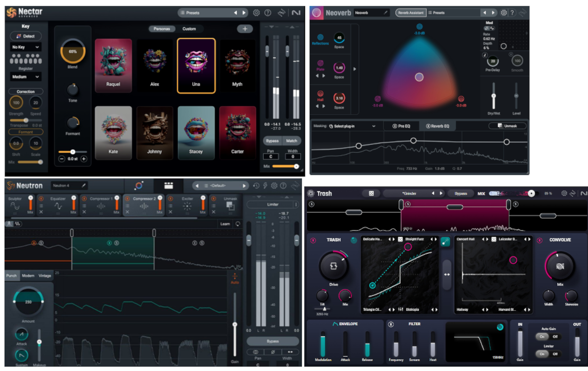Viewport: 588px width, 371px height.
Task: Click Neutron Exciter module icon
Action: pos(187,206)
